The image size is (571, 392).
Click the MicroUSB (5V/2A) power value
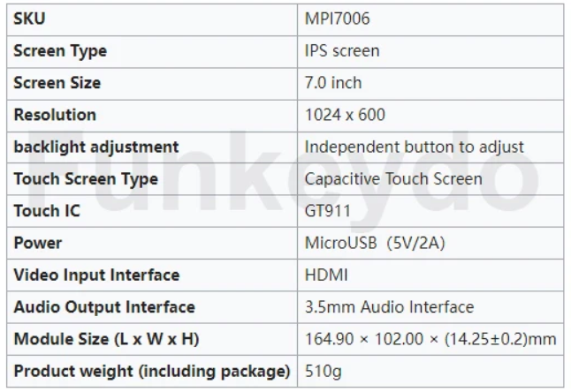375,243
